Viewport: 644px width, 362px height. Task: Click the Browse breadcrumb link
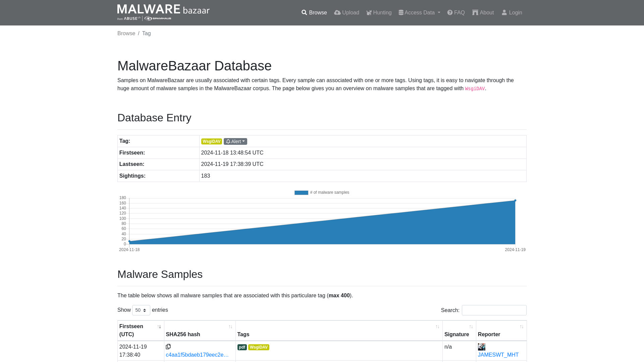pyautogui.click(x=126, y=33)
